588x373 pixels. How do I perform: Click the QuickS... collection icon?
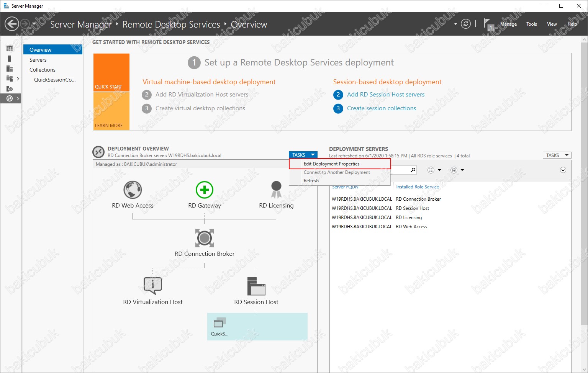point(219,322)
